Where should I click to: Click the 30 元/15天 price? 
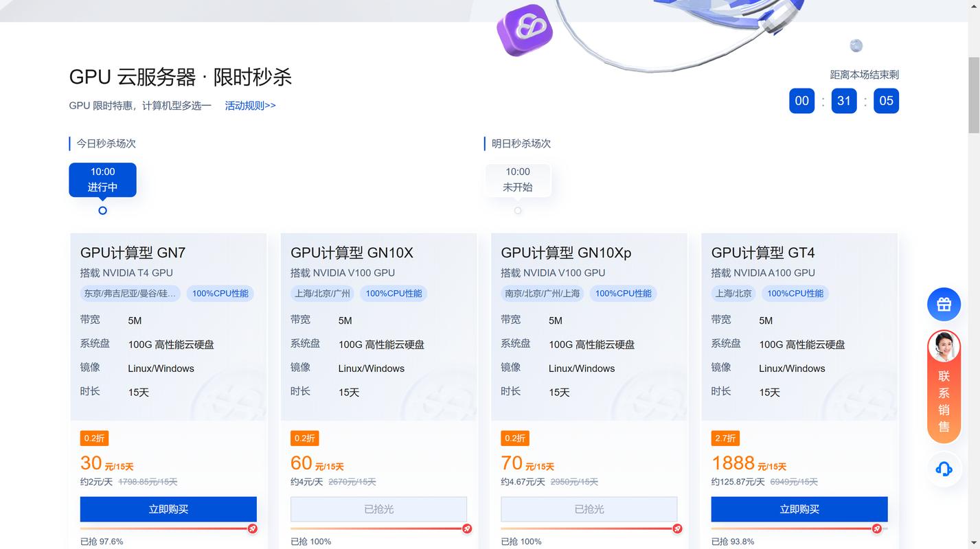coord(107,464)
